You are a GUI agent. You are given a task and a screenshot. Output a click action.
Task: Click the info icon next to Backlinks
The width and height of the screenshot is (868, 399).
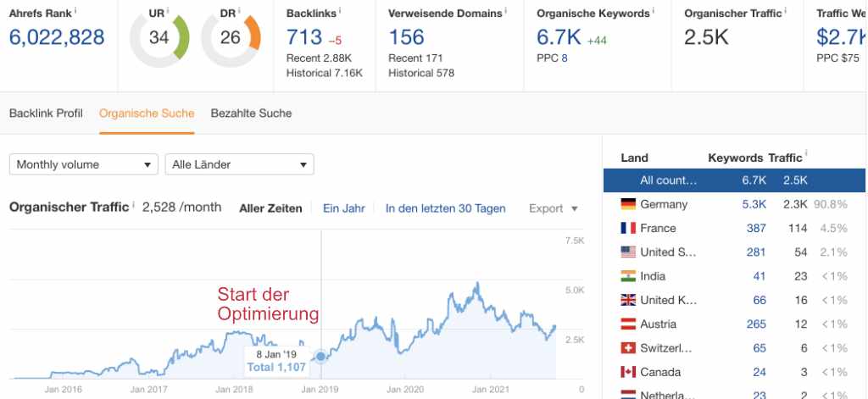(x=339, y=10)
